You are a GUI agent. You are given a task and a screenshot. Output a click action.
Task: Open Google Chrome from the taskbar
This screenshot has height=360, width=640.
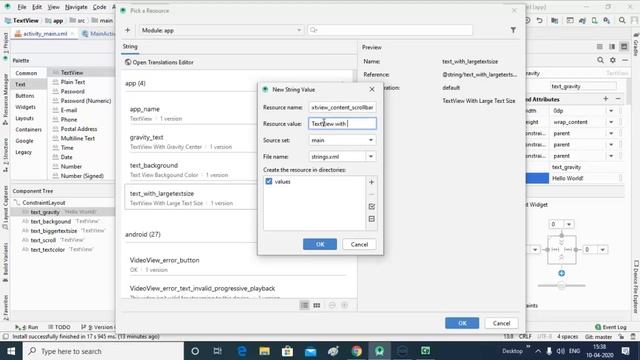[356, 351]
